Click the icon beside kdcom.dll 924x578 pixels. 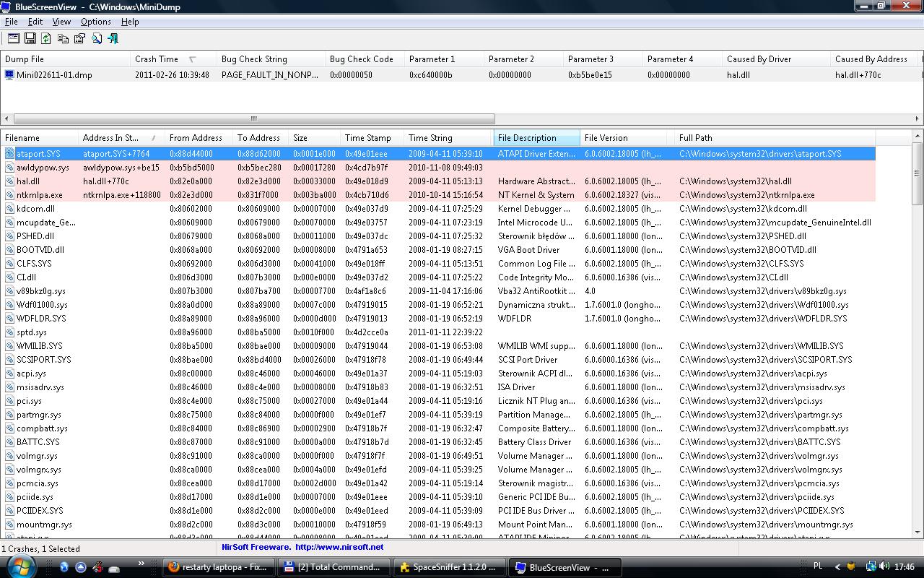point(9,209)
